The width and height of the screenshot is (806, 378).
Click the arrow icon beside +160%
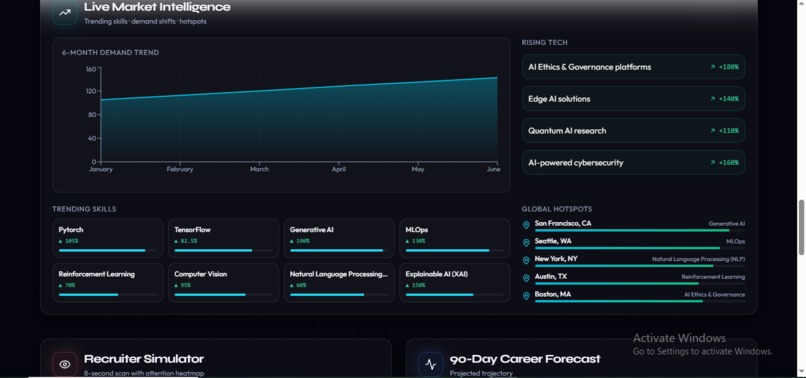(x=712, y=163)
